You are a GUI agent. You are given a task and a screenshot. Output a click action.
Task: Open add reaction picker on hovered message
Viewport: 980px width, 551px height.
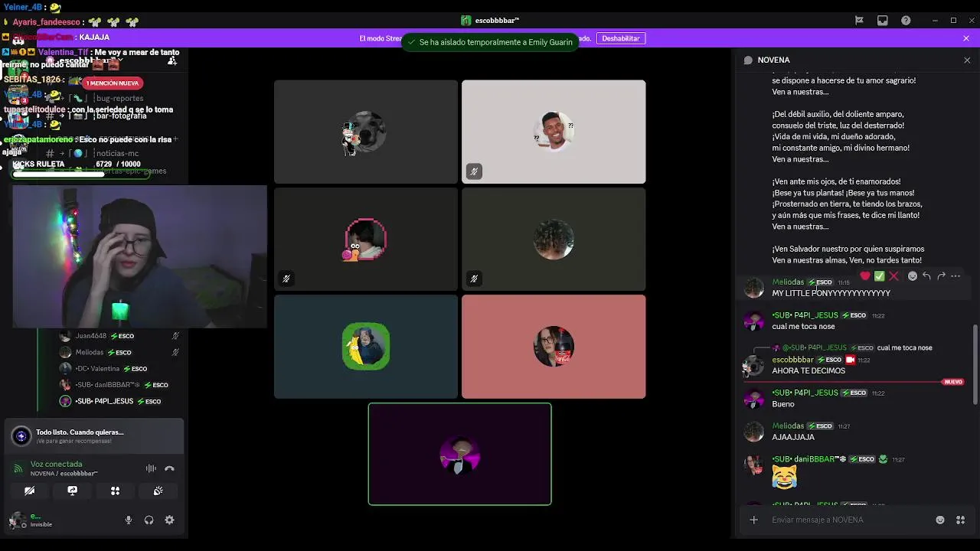point(913,276)
